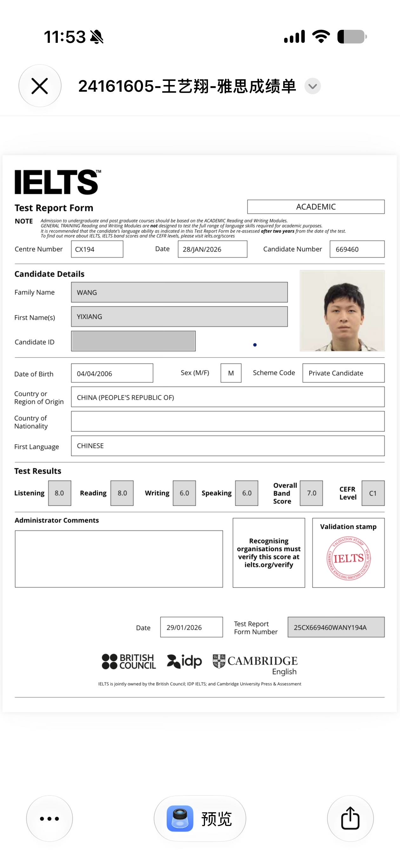Tap the IELTS jointly owned footer line

[200, 684]
